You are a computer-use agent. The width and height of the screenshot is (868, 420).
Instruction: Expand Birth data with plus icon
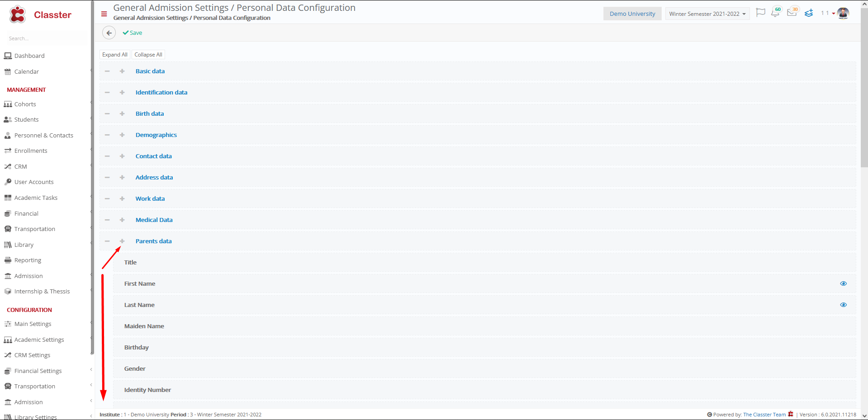point(122,113)
